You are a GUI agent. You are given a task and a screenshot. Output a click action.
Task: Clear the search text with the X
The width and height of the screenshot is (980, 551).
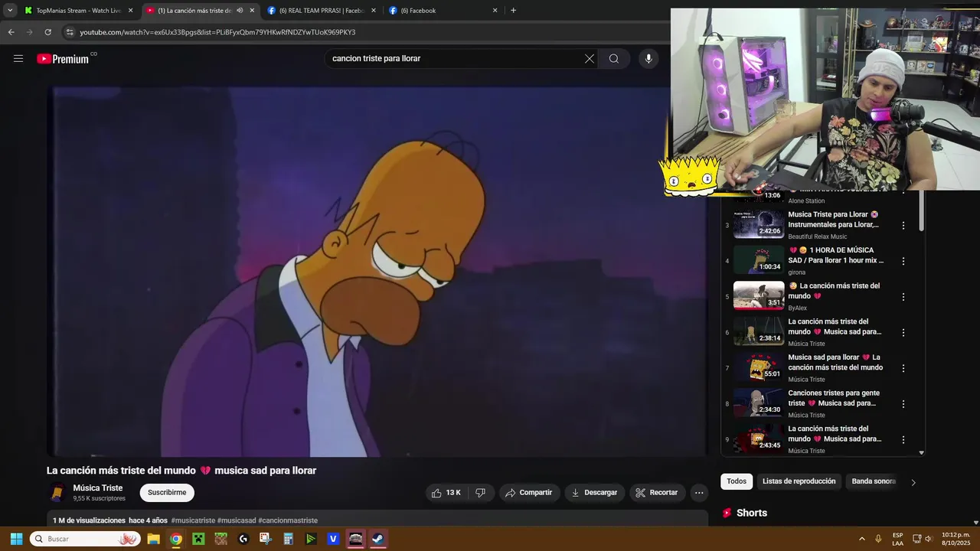tap(590, 58)
